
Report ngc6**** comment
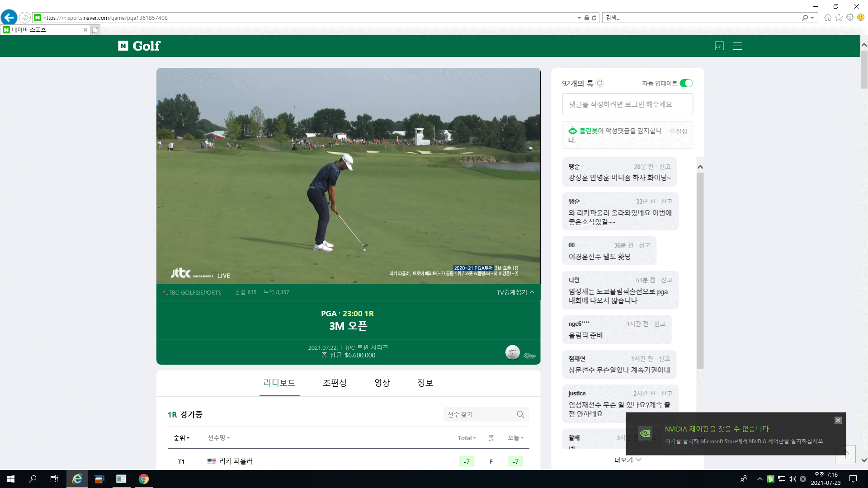[660, 324]
